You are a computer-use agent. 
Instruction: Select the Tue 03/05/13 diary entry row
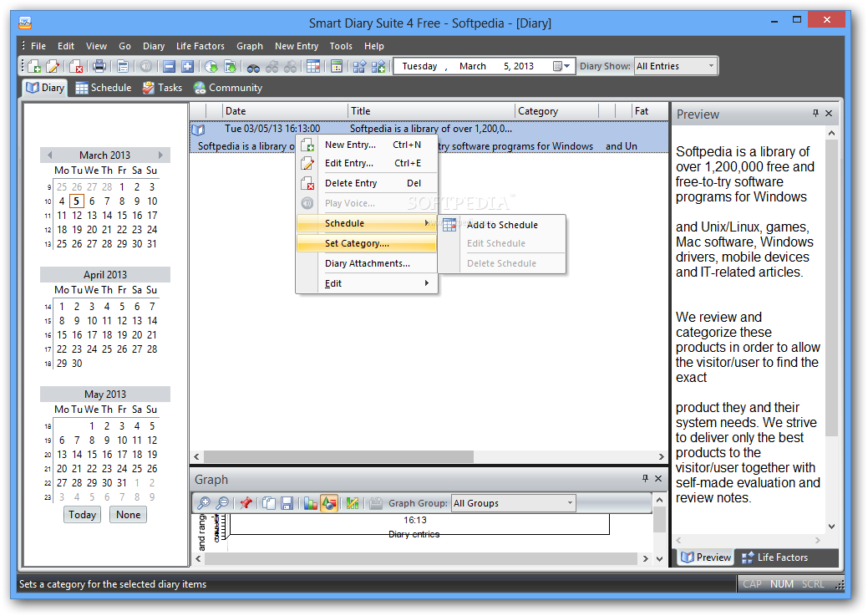pyautogui.click(x=429, y=137)
